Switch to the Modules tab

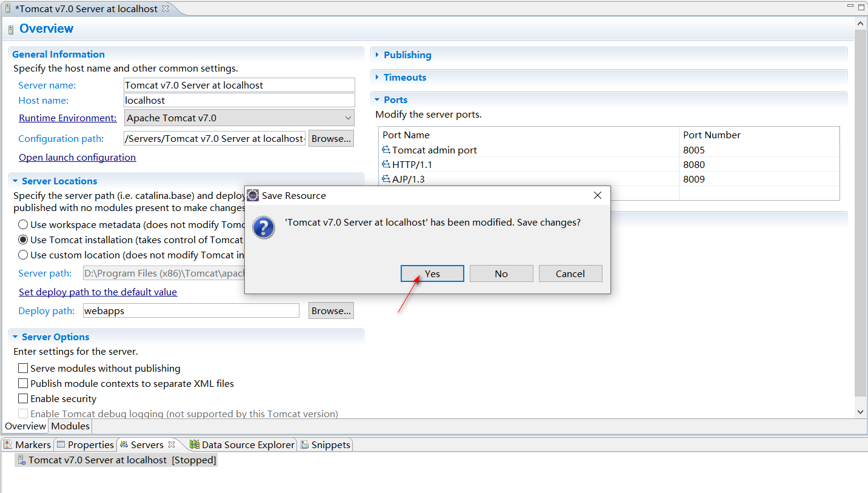pyautogui.click(x=70, y=426)
